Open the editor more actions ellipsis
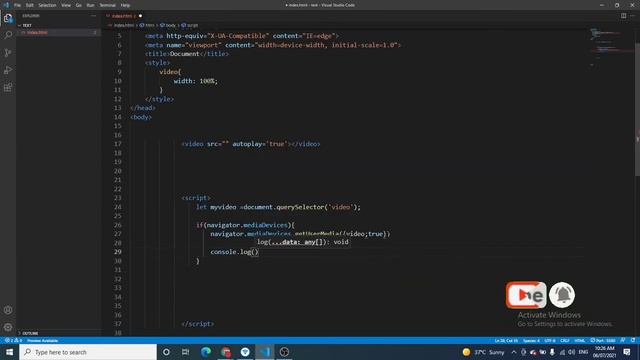 click(632, 16)
